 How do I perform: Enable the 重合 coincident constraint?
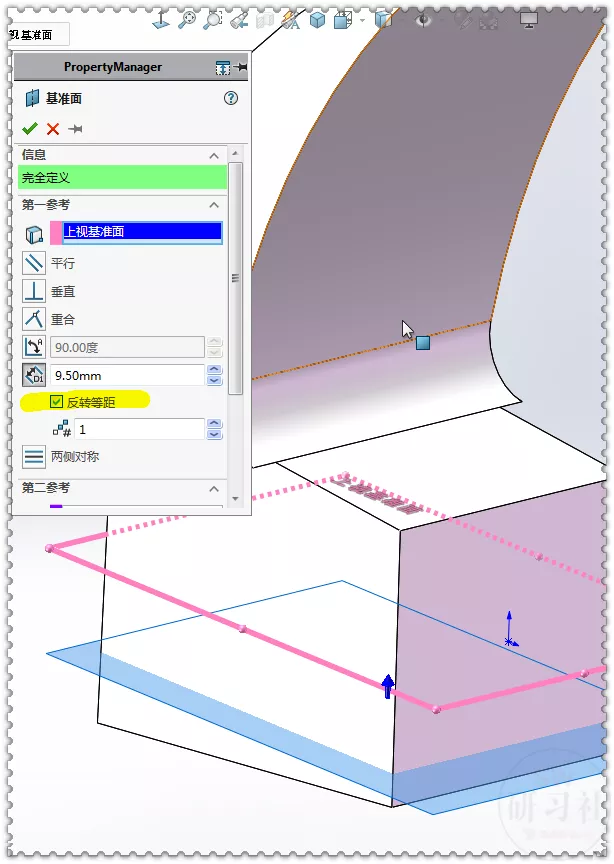(x=34, y=319)
